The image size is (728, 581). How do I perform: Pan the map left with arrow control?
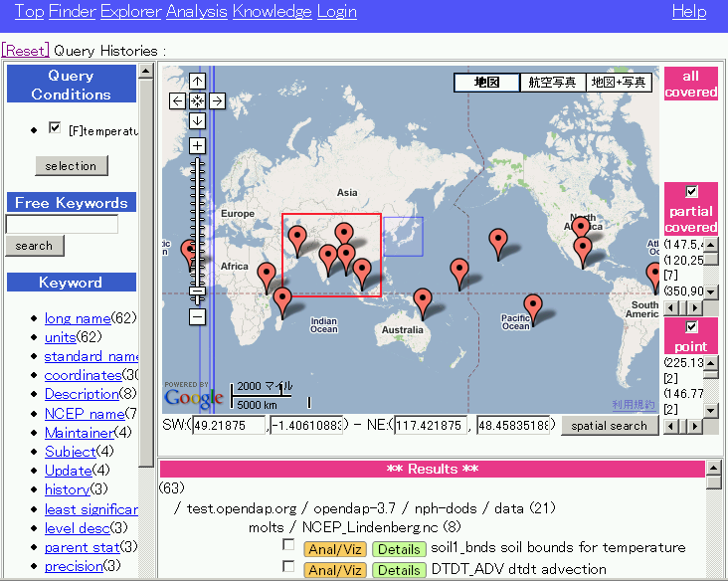point(177,100)
